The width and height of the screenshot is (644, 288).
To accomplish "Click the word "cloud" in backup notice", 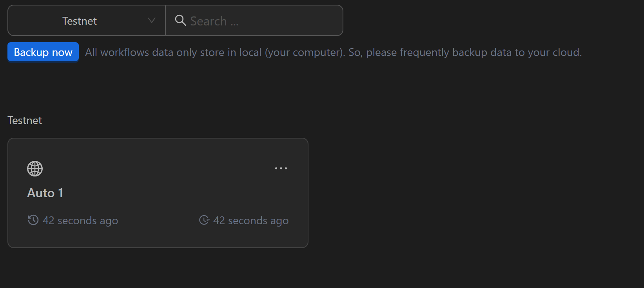I will coord(566,52).
